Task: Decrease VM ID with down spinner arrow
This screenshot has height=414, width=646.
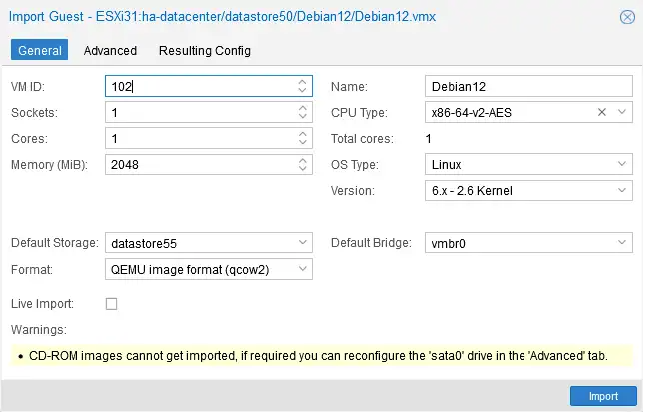Action: (x=304, y=90)
